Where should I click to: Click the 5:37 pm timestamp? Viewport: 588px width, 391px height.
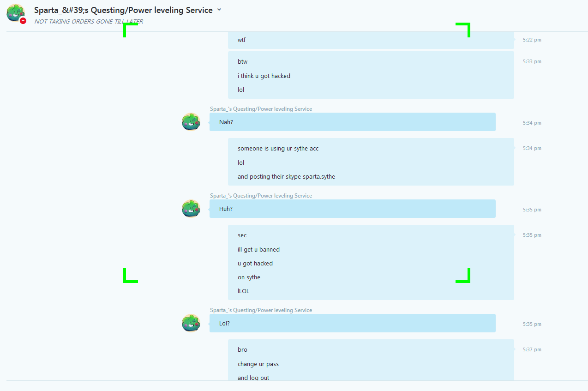tap(532, 349)
